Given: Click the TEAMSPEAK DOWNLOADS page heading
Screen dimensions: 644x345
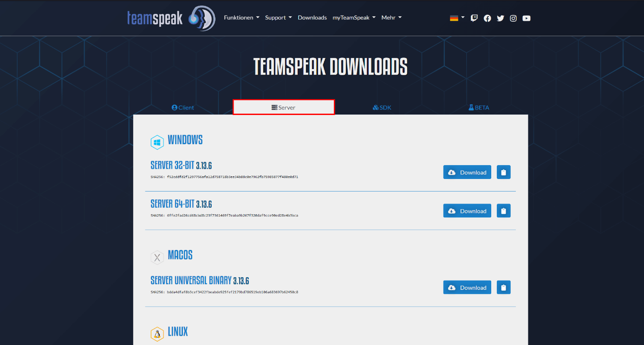Looking at the screenshot, I should (331, 67).
